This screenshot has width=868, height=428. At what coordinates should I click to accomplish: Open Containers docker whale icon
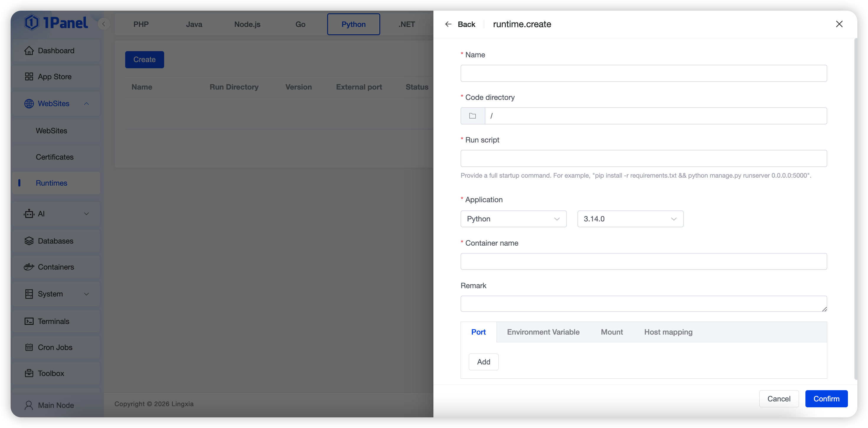[x=29, y=267]
